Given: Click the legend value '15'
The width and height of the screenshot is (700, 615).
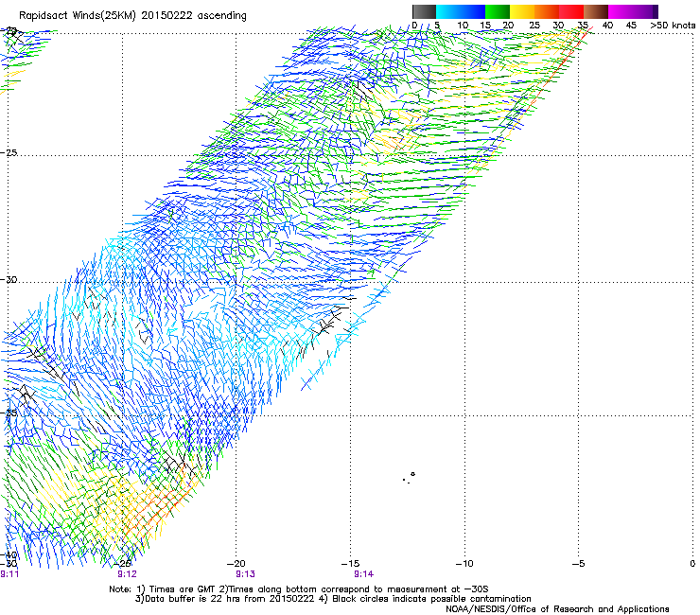Looking at the screenshot, I should tap(485, 26).
